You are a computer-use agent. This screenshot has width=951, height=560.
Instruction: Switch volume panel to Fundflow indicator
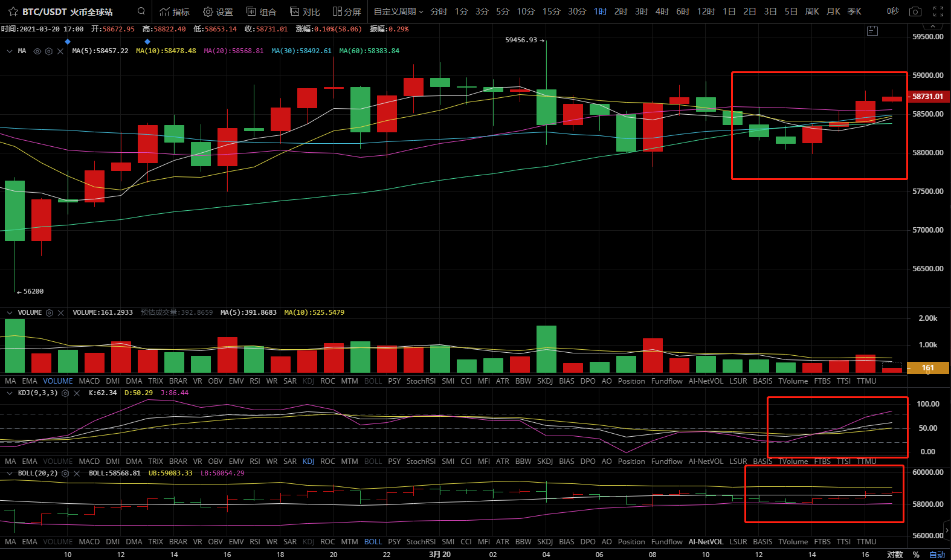click(667, 381)
